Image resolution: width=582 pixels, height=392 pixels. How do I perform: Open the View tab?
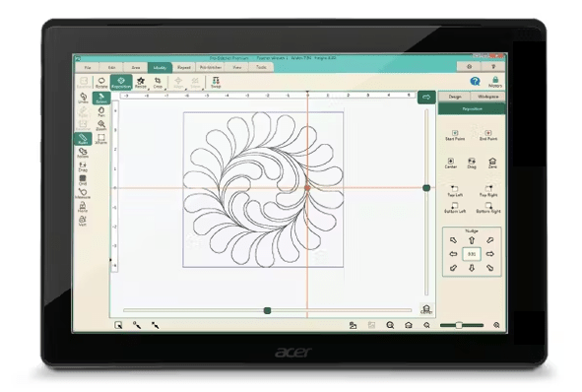tap(236, 68)
